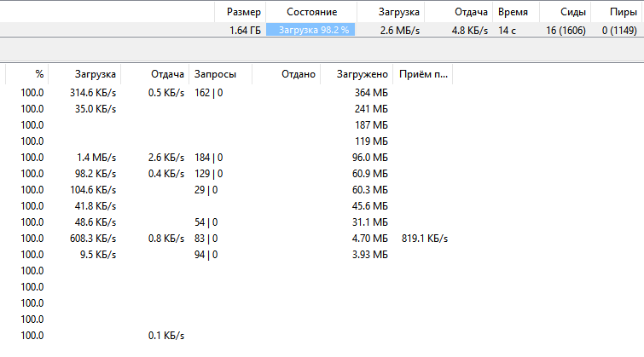Screen dimensions: 644x357
Task: Click downloaded value 241 МБ
Action: pyautogui.click(x=371, y=109)
